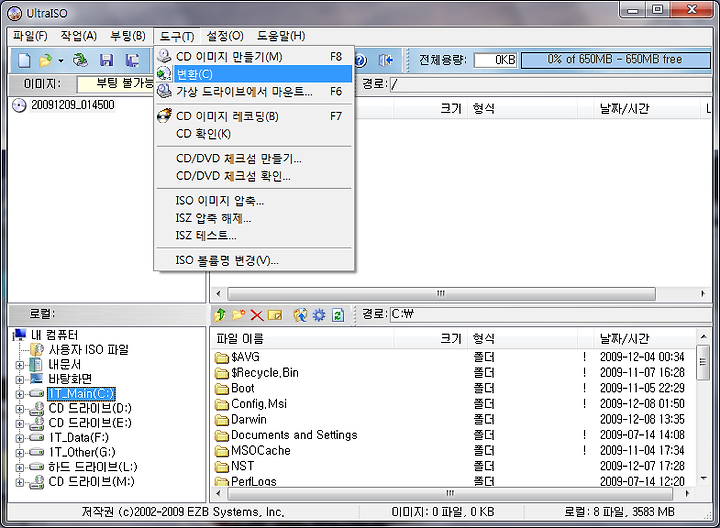The width and height of the screenshot is (720, 528).
Task: Click the blue gear Settings icon
Action: pos(319,315)
